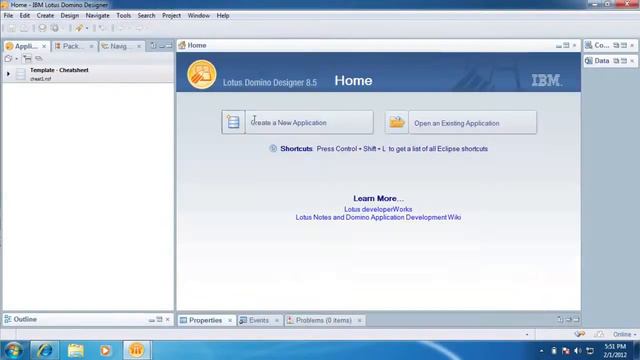Click the Preview in Web Browser toolbar icon
640x360 pixels.
coord(55,28)
